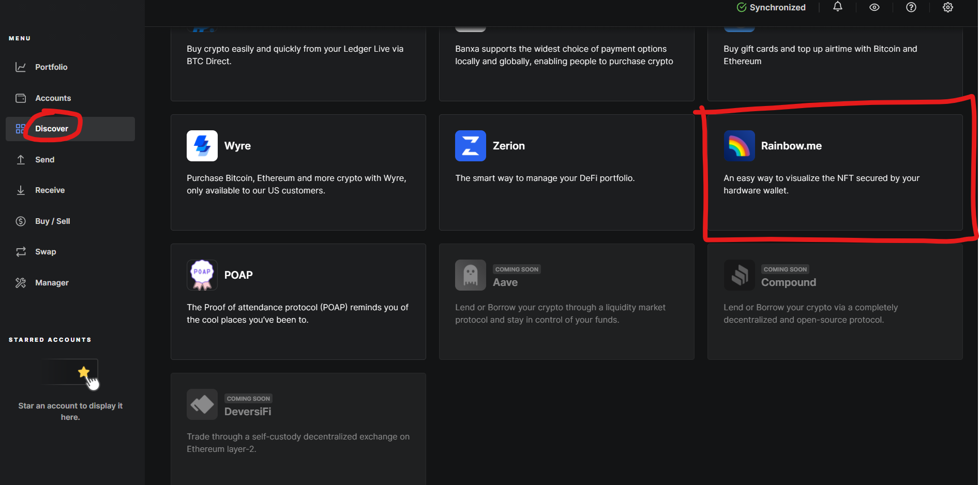Click the Aave ghost icon

(470, 275)
